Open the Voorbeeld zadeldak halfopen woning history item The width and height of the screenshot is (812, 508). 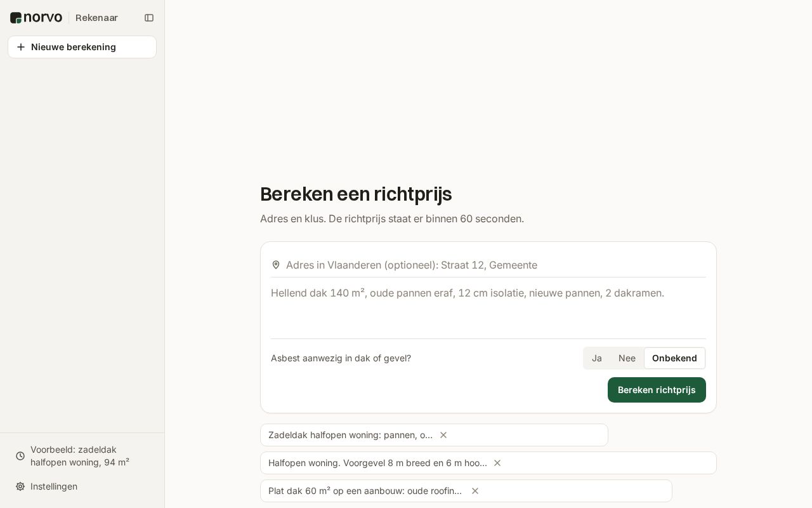tap(82, 456)
